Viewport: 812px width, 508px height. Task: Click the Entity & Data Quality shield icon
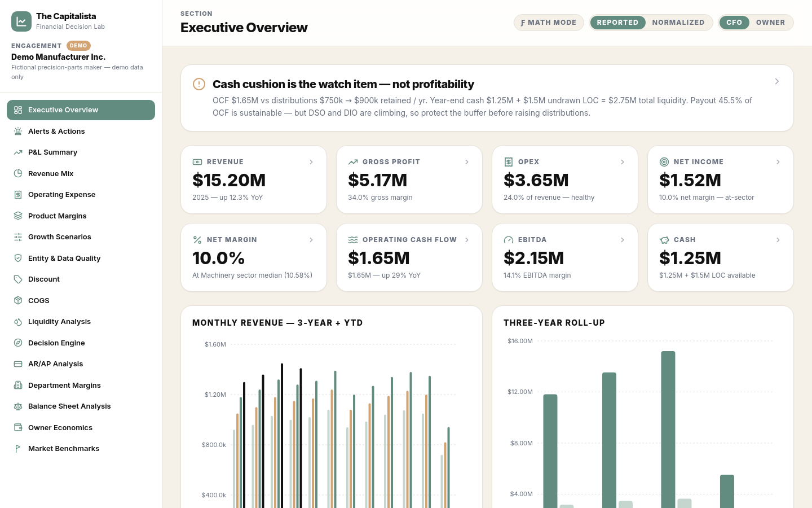tap(18, 259)
